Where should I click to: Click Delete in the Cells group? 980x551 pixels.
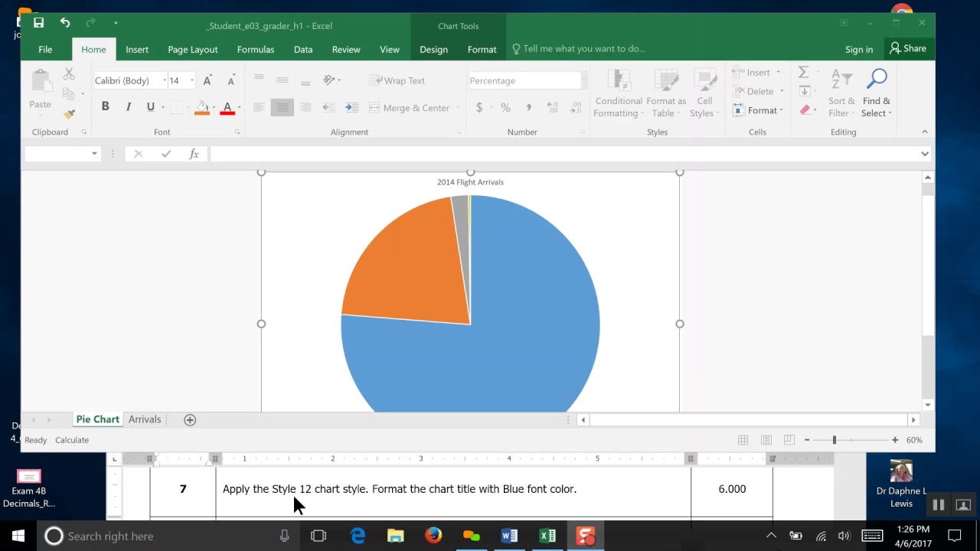(754, 91)
